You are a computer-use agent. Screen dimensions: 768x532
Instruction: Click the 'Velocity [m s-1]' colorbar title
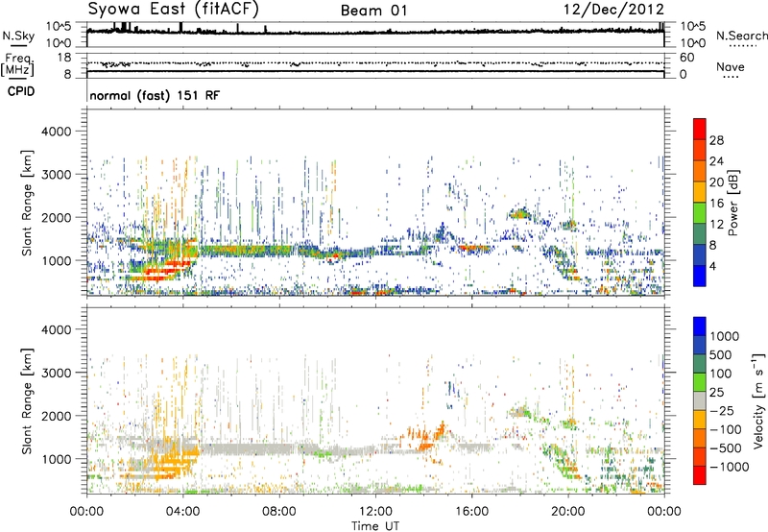(x=758, y=400)
